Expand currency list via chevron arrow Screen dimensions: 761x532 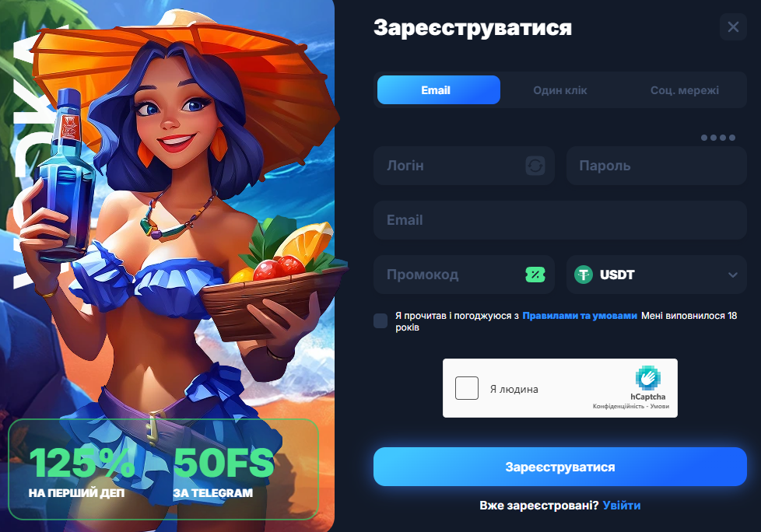[733, 275]
